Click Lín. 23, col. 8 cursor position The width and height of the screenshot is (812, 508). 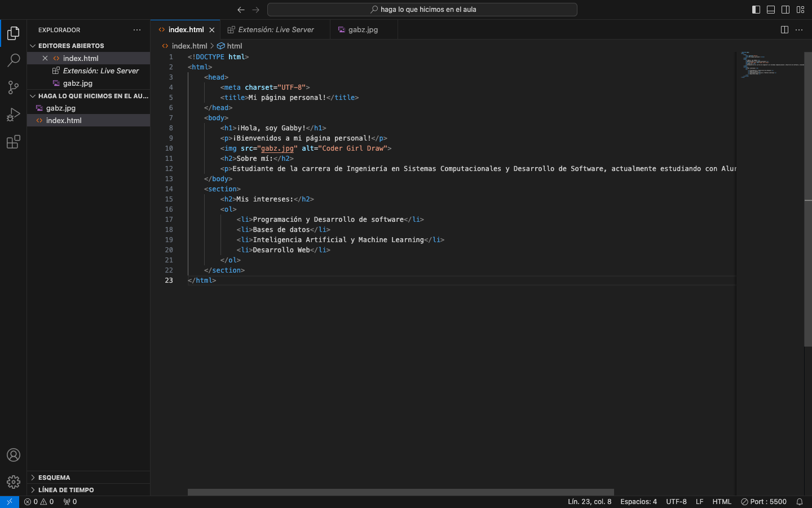click(x=589, y=502)
